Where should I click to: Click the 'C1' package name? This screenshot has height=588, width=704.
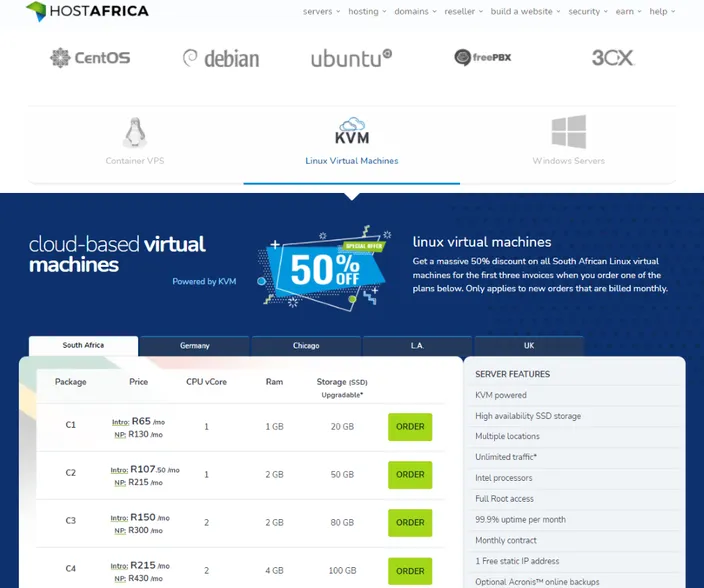70,425
